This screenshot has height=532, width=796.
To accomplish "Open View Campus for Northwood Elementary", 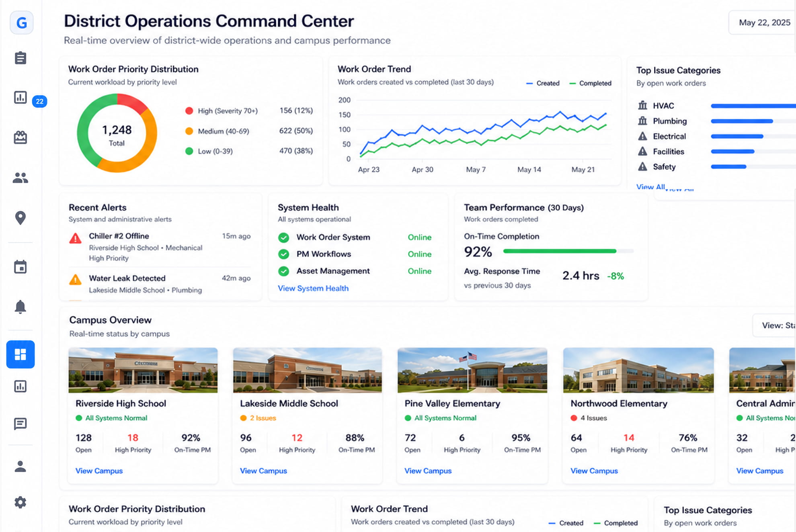I will coord(594,471).
